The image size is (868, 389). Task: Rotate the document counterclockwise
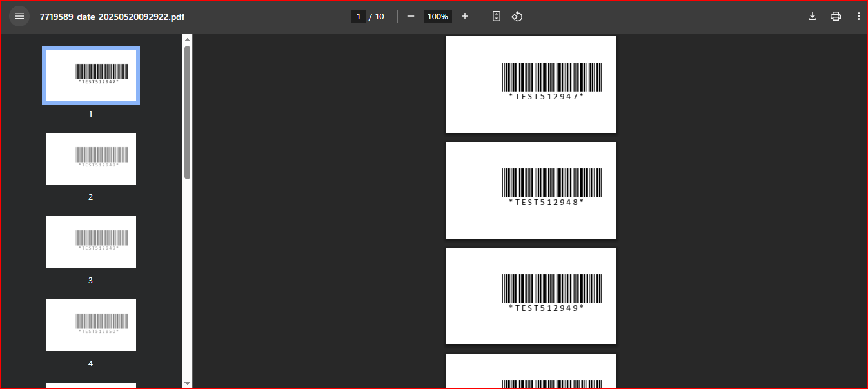tap(517, 16)
